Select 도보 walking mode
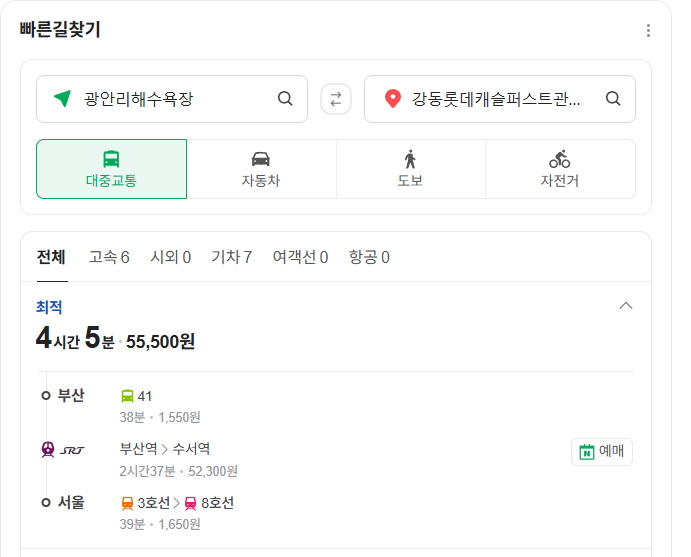This screenshot has width=691, height=557. (x=410, y=169)
